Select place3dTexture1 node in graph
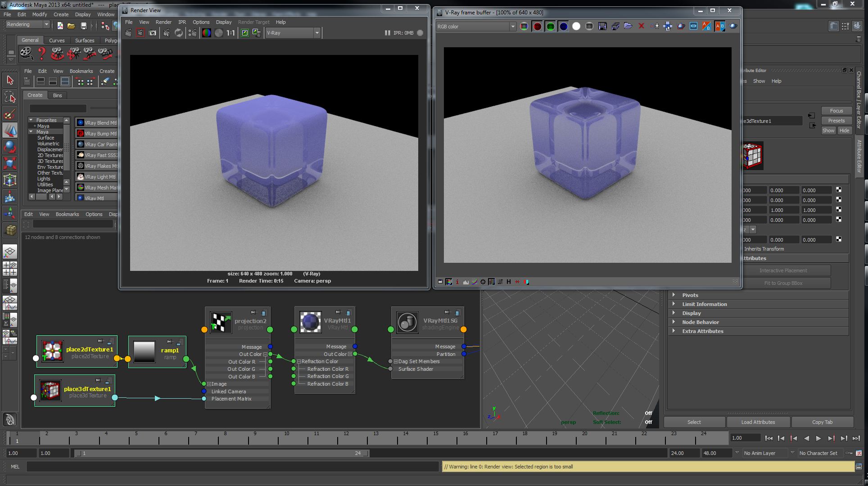 (x=75, y=391)
